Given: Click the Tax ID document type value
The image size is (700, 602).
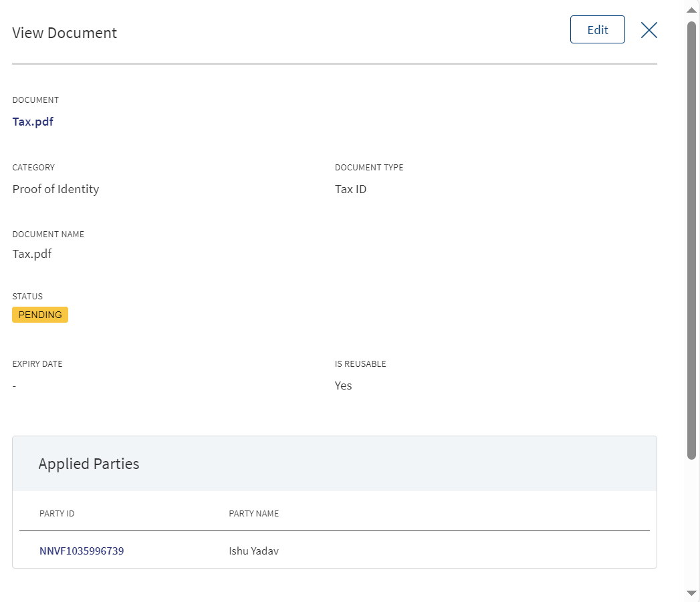Looking at the screenshot, I should [x=350, y=189].
